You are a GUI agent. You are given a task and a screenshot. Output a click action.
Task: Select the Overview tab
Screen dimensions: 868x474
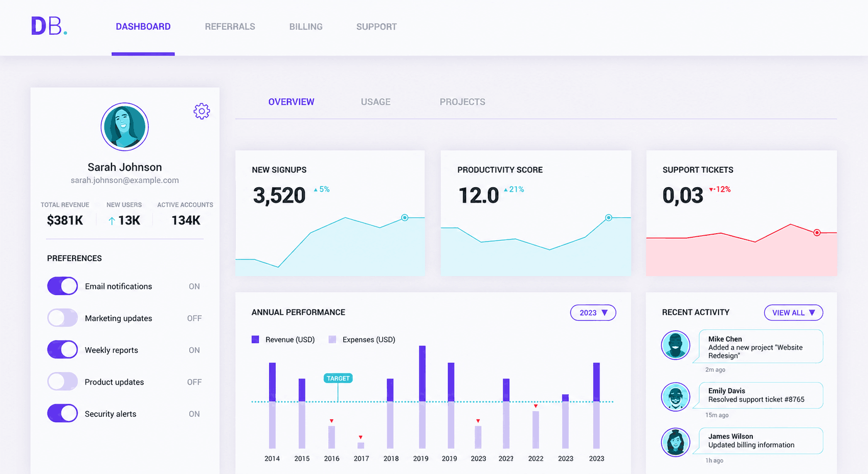pyautogui.click(x=292, y=102)
